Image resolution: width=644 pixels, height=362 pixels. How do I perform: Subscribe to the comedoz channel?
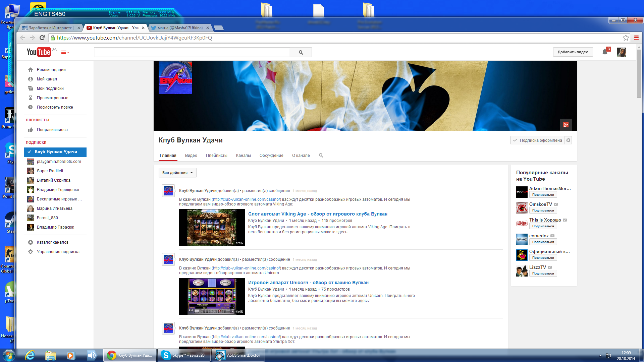coord(543,242)
